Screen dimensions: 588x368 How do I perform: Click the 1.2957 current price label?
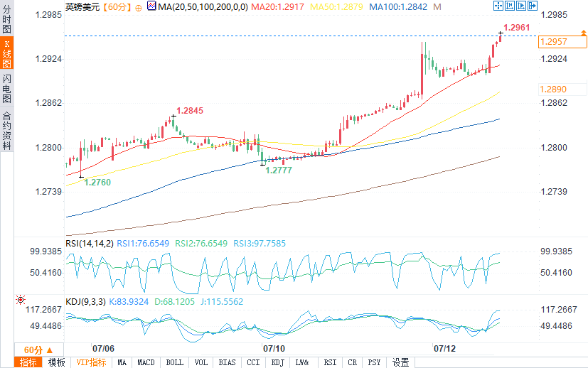point(562,42)
